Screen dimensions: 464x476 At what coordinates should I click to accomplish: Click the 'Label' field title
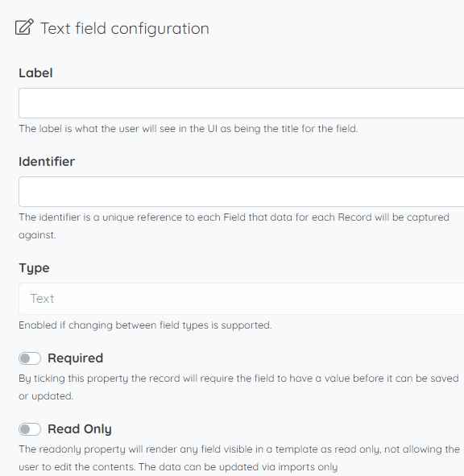[x=35, y=72]
